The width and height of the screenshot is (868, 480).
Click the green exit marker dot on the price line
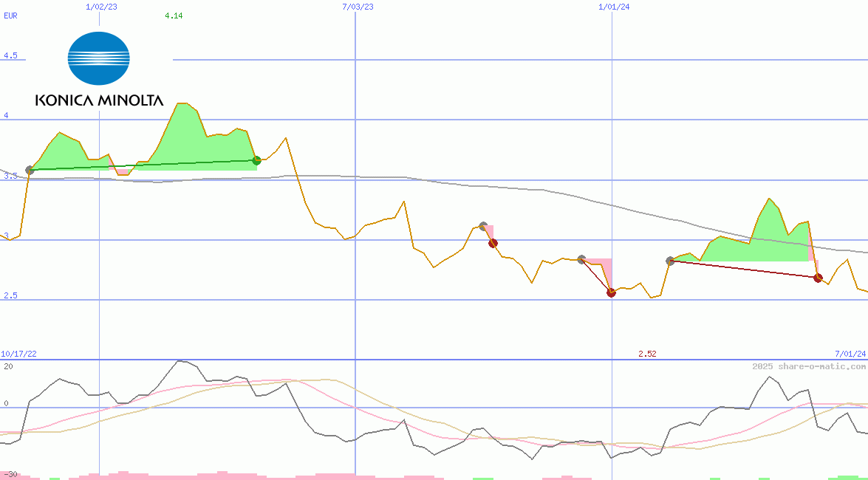[x=256, y=160]
